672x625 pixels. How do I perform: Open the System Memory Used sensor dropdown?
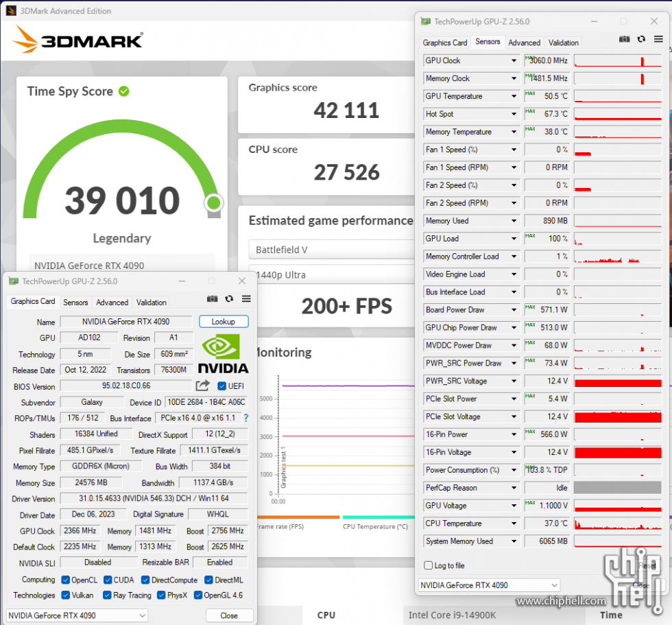(514, 541)
